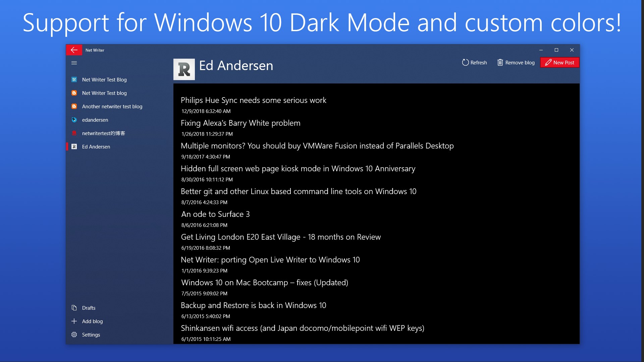
Task: Click the WordPress icon beside Net Writer Test Blog
Action: tap(74, 79)
